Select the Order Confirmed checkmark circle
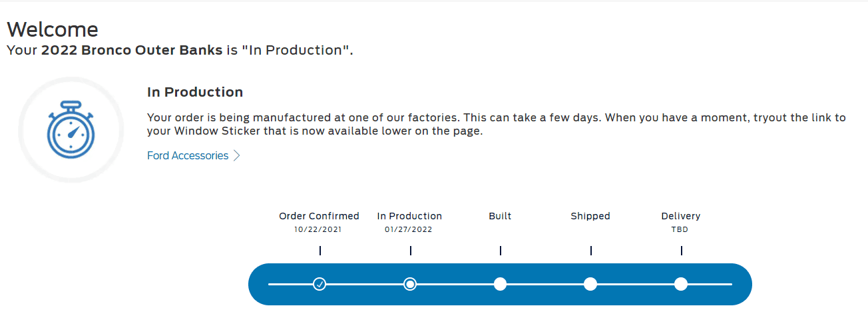The width and height of the screenshot is (868, 320). coord(320,284)
